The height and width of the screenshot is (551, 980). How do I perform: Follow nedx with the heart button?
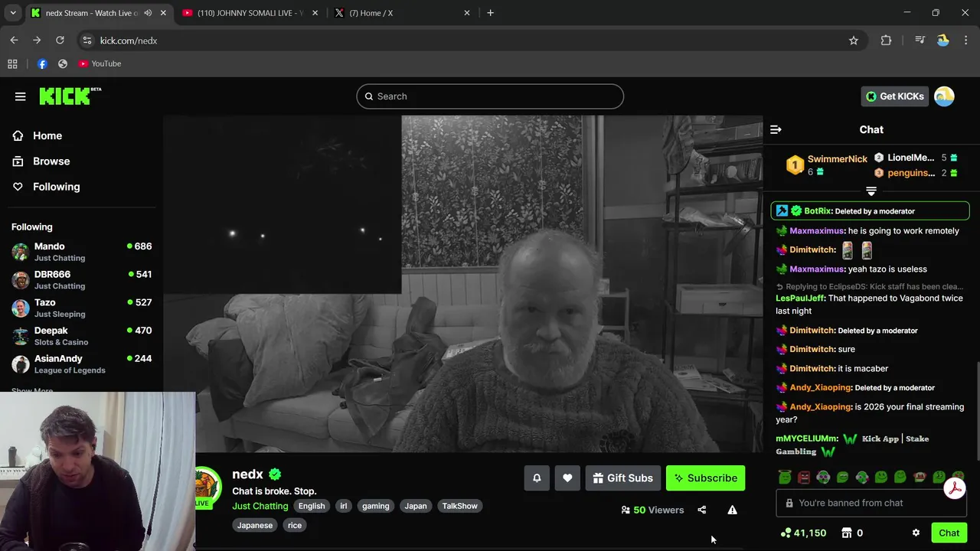pyautogui.click(x=567, y=478)
